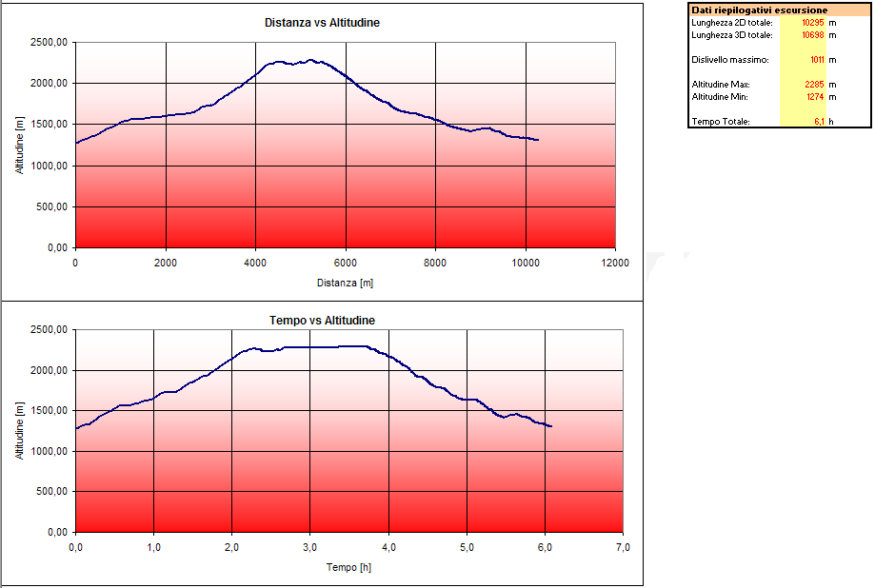
Task: Click the 12000 tick label on the distance axis
Action: tap(615, 263)
